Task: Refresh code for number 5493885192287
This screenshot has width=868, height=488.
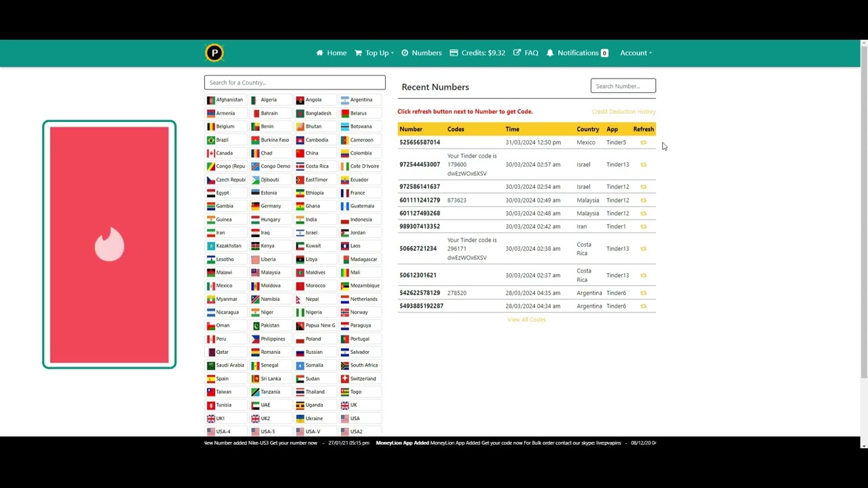Action: coord(644,306)
